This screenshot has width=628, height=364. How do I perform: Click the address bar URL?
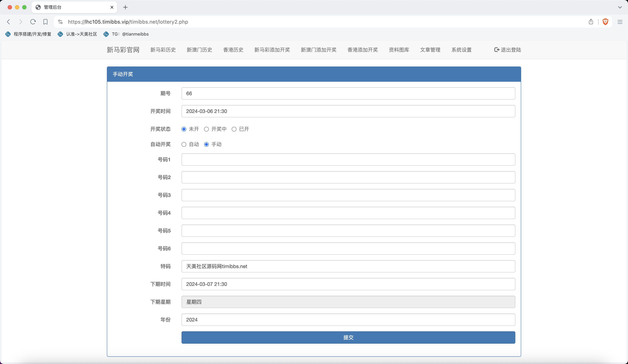click(x=128, y=22)
